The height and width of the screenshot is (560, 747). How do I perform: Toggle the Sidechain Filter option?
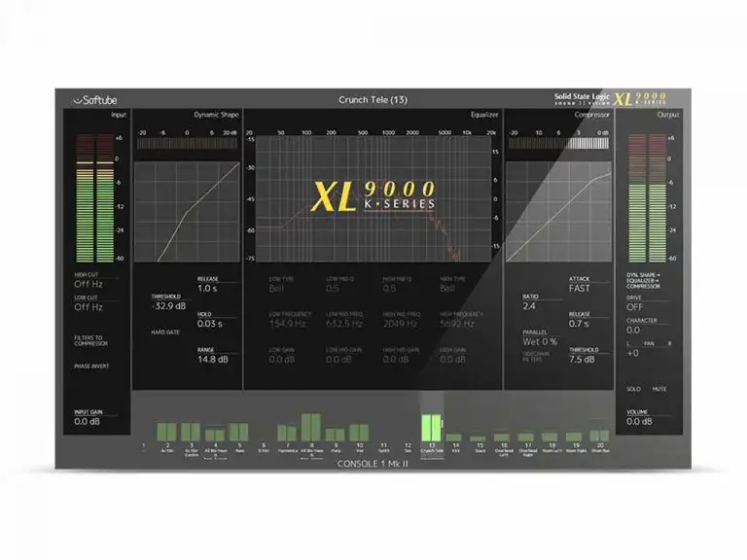536,357
